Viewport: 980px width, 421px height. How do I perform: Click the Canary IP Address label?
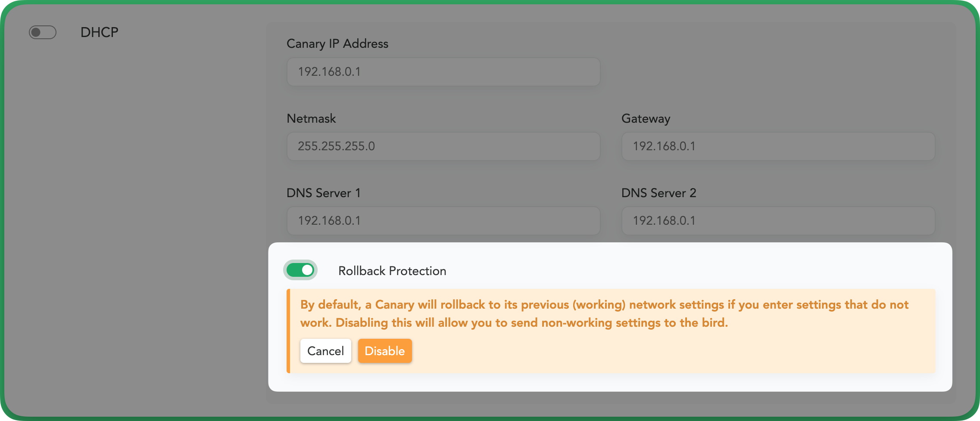tap(337, 44)
